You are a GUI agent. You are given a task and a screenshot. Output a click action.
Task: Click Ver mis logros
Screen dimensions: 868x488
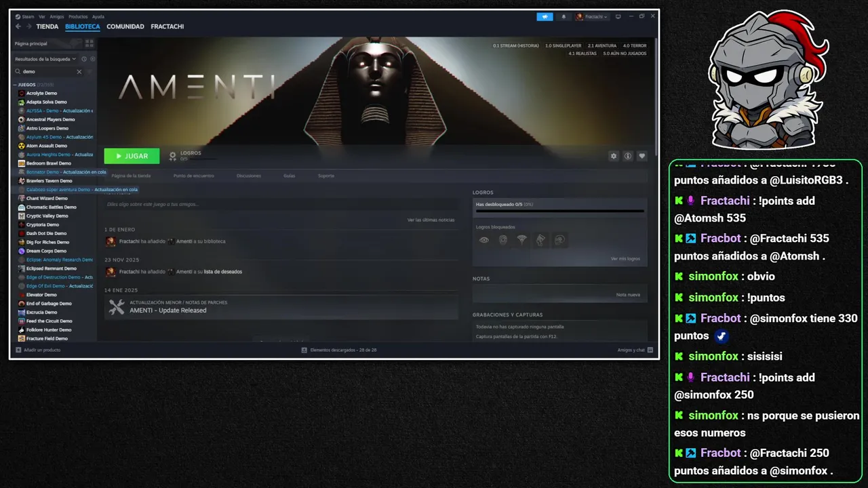point(625,258)
